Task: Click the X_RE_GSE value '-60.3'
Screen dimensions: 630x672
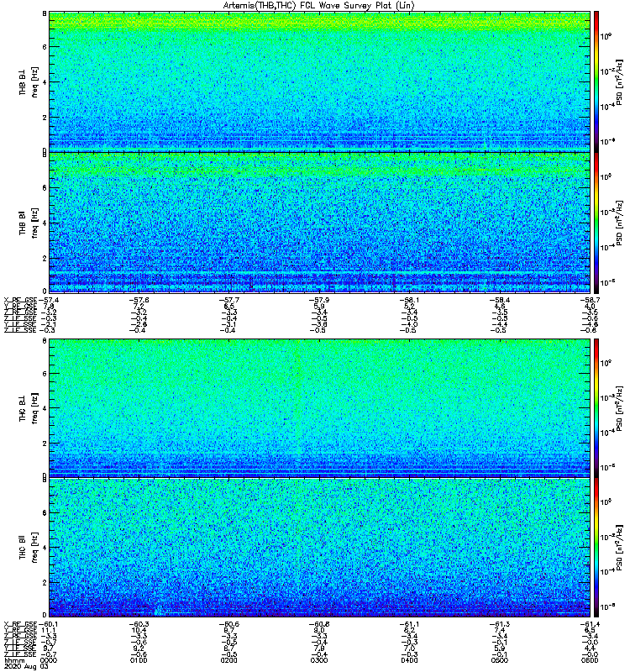Action: [x=139, y=624]
